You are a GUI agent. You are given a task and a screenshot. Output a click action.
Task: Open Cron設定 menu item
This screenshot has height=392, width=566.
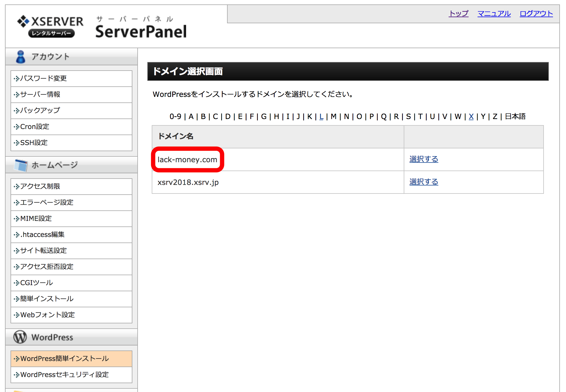(x=71, y=127)
